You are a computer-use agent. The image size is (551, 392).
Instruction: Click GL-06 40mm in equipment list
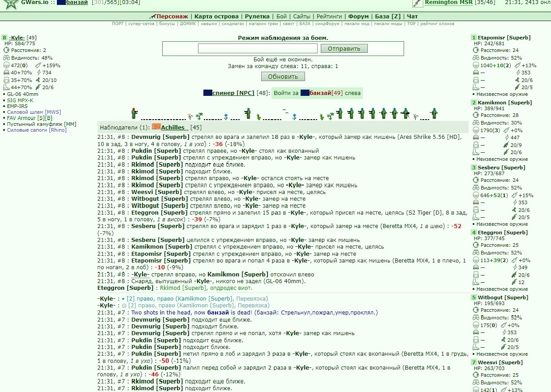pos(23,94)
